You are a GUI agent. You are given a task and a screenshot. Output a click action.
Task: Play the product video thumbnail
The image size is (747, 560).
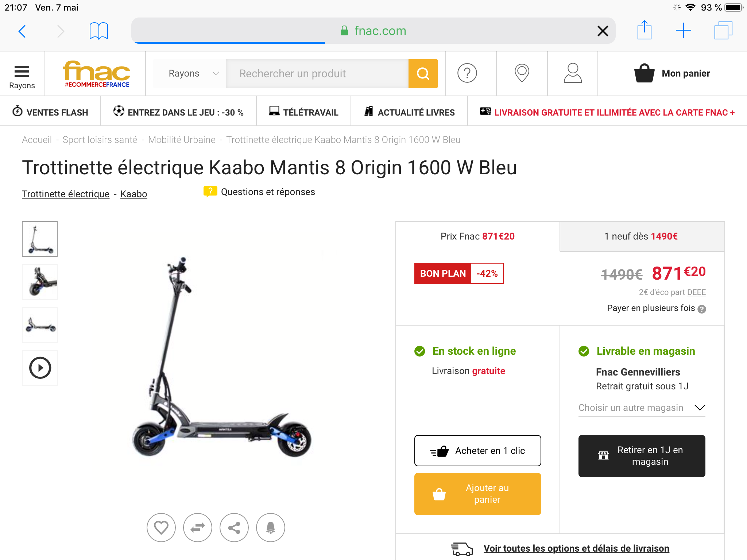[x=40, y=368]
